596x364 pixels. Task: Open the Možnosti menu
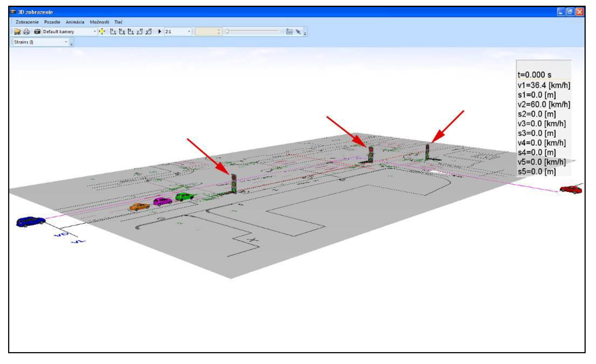[x=99, y=22]
